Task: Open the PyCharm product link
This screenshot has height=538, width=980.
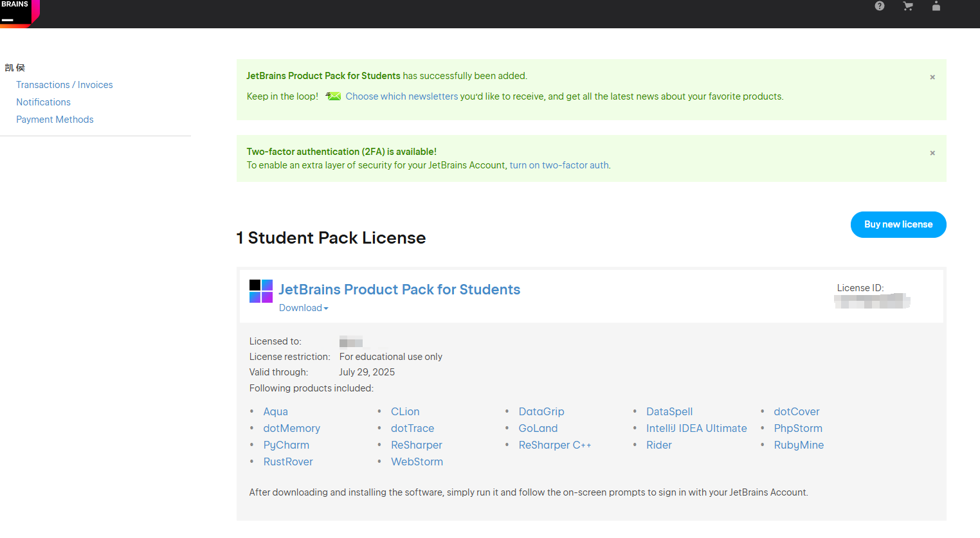Action: (286, 445)
